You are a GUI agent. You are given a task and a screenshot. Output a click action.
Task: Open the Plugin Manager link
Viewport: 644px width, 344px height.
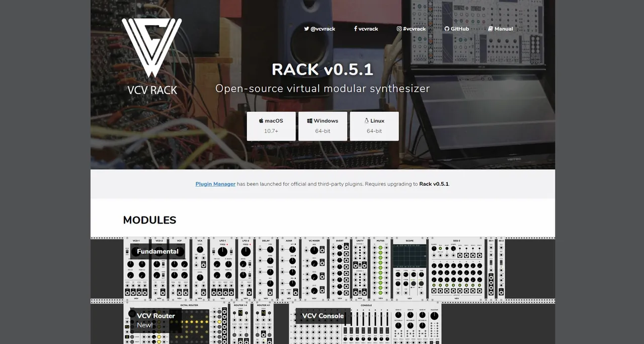pyautogui.click(x=215, y=184)
